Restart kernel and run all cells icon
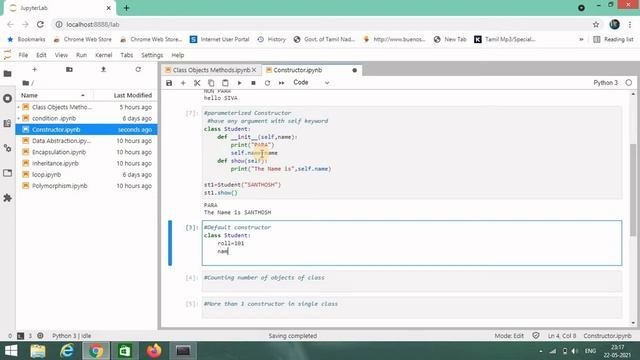The image size is (640, 360). [x=282, y=83]
